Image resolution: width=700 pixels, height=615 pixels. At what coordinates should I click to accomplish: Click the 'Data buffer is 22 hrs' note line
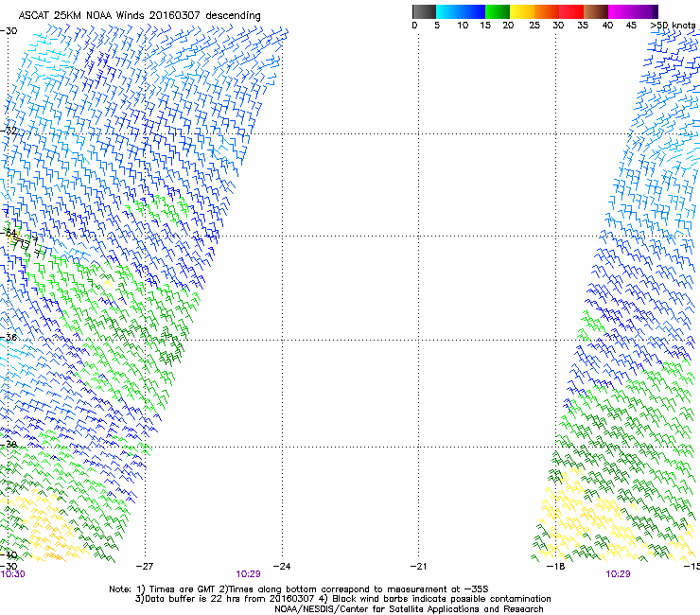pyautogui.click(x=342, y=599)
